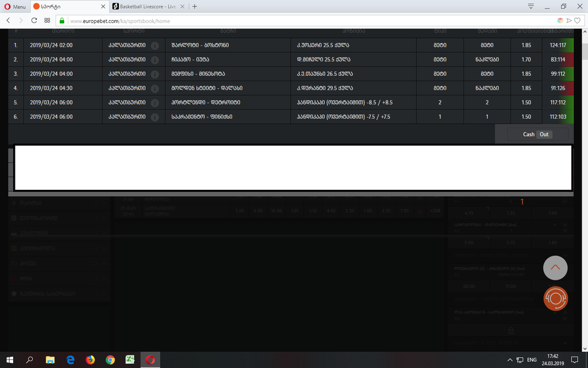The height and width of the screenshot is (368, 588).
Task: Click score 124:117
Action: [558, 45]
